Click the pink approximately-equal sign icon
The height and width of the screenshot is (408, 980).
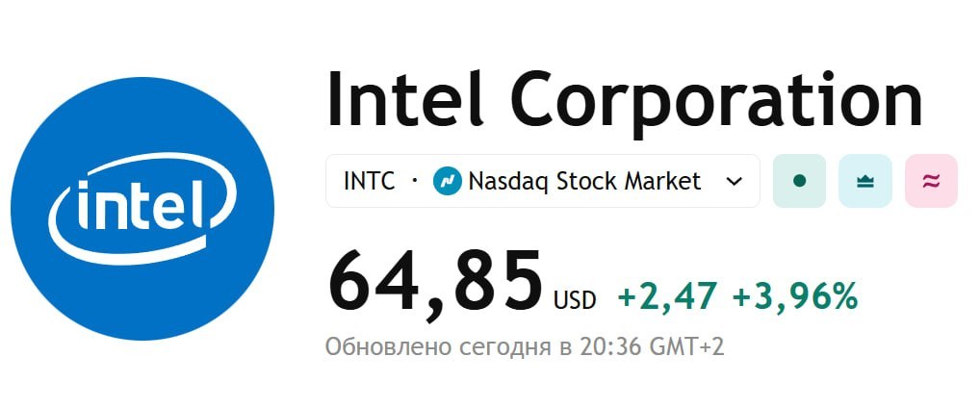pyautogui.click(x=931, y=181)
